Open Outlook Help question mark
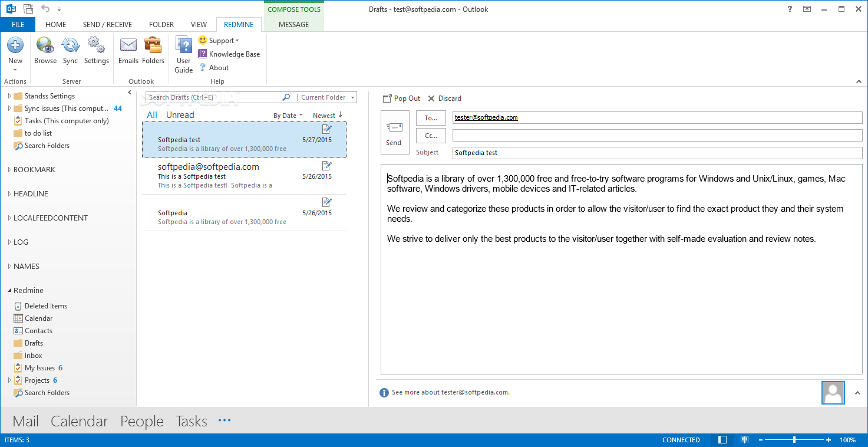This screenshot has width=868, height=447. (790, 9)
